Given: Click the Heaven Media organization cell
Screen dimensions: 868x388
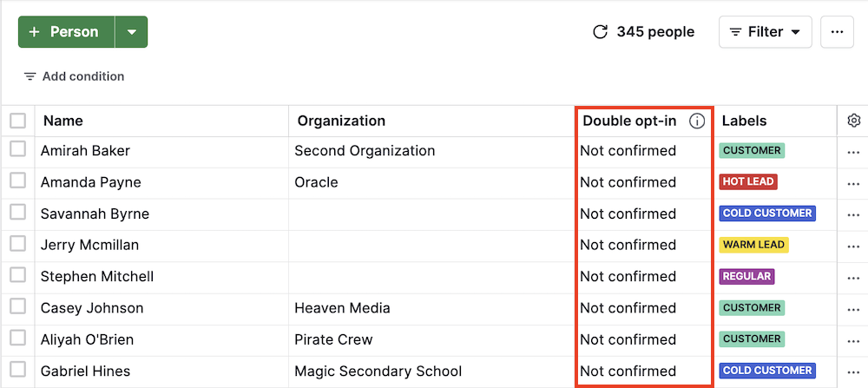Looking at the screenshot, I should [342, 308].
